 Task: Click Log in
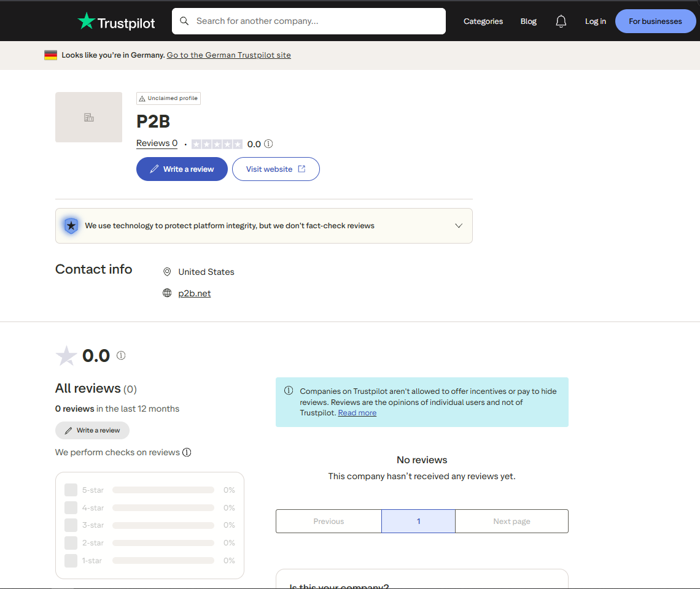click(x=596, y=21)
